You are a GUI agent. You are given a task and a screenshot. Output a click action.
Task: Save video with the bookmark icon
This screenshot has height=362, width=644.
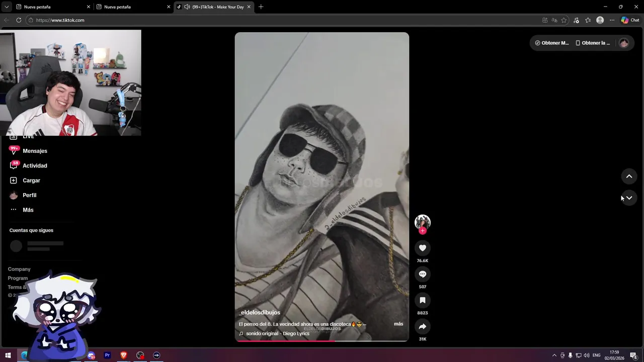423,300
